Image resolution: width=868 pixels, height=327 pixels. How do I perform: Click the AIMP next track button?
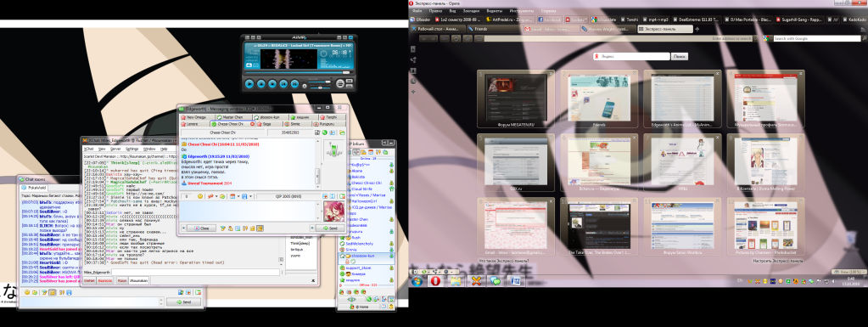[x=294, y=84]
